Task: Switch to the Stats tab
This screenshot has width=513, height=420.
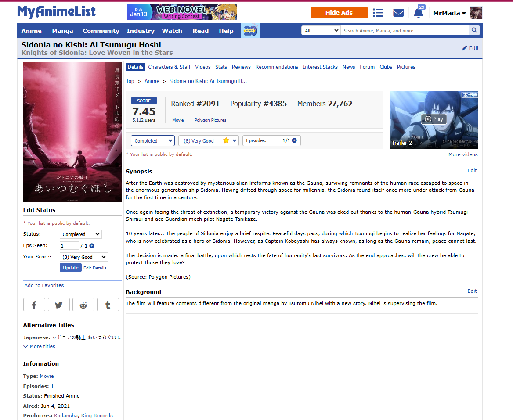Action: click(x=221, y=67)
